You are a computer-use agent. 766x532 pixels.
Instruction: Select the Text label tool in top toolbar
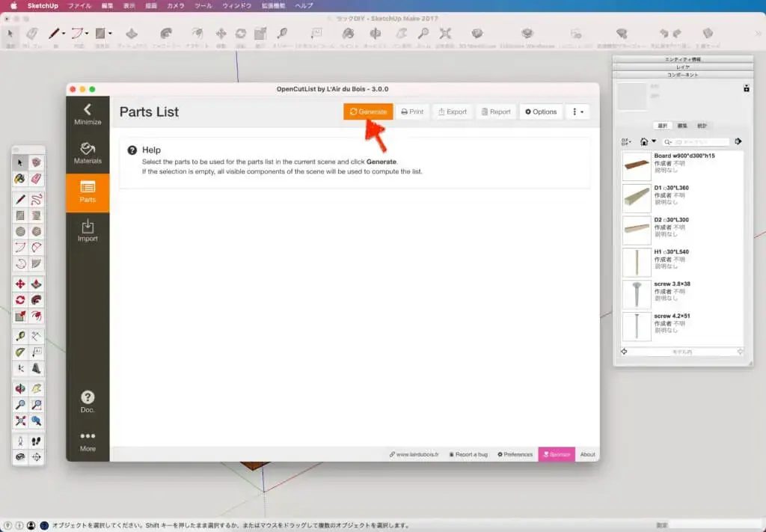click(316, 34)
